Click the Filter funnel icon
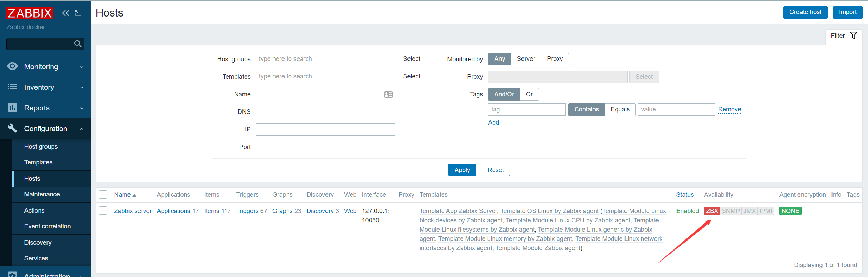 click(854, 35)
